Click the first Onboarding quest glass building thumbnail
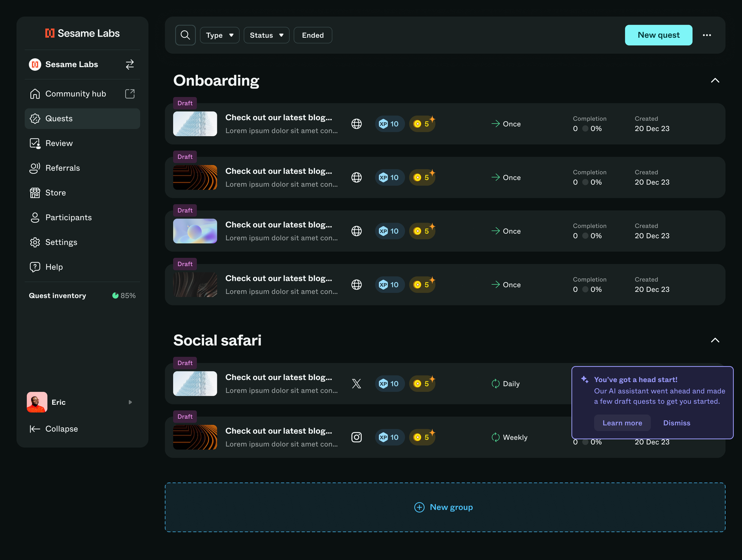742x560 pixels. (195, 124)
